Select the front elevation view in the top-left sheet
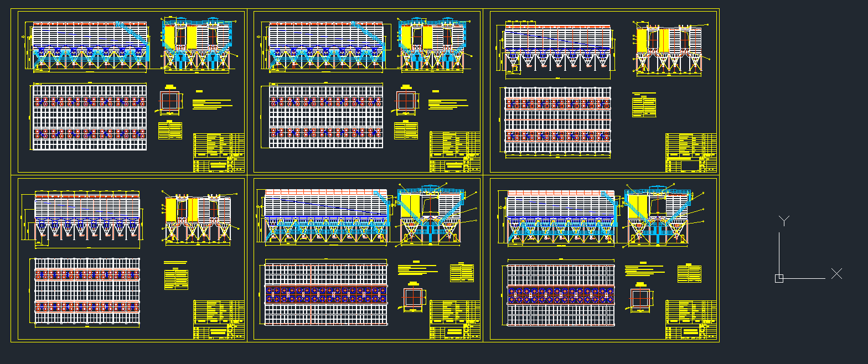868x364 pixels. tap(89, 46)
